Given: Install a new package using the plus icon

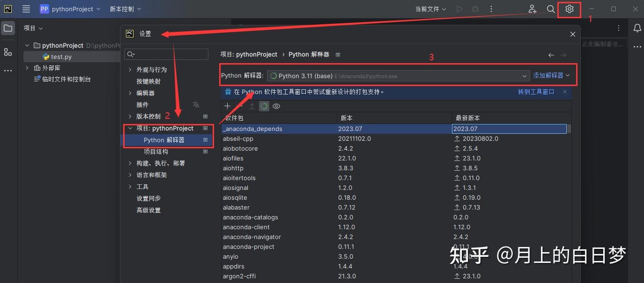Looking at the screenshot, I should tap(228, 106).
